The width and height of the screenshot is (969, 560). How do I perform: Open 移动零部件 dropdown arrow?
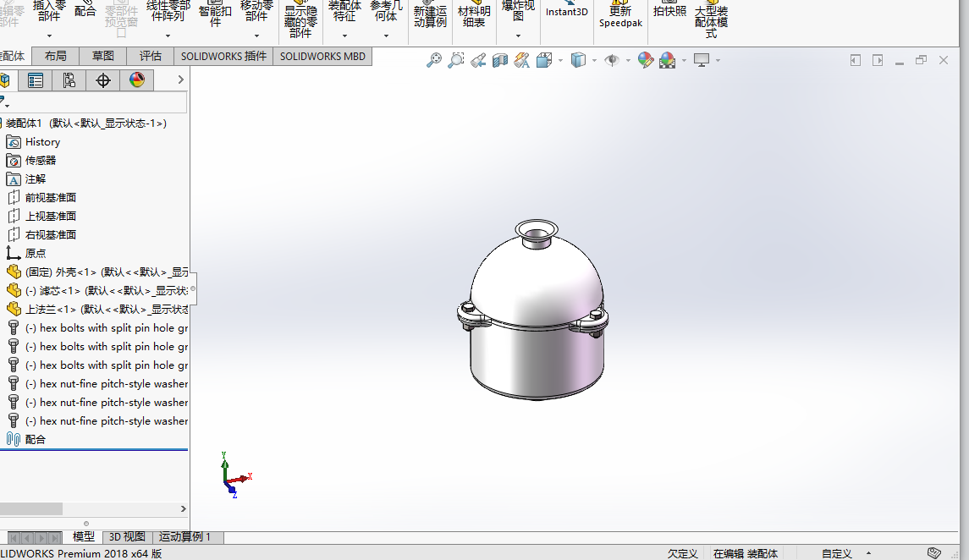(256, 36)
